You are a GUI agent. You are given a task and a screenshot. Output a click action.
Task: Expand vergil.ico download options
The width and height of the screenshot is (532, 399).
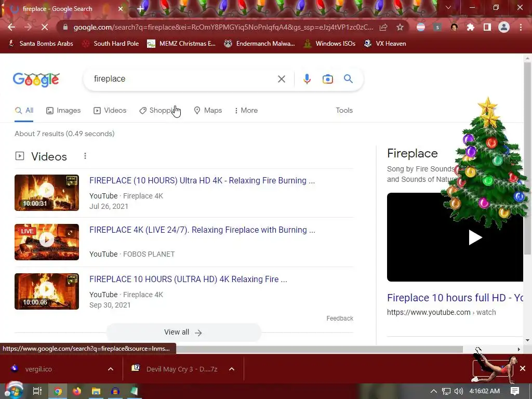coord(111,369)
